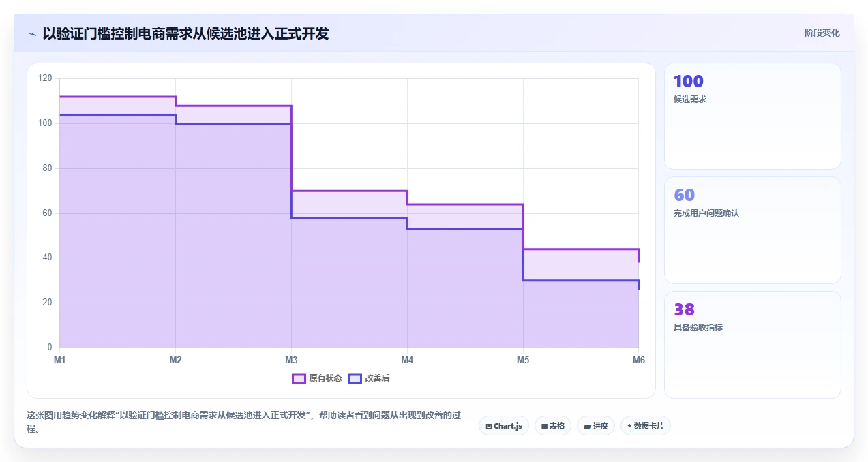Screen dimensions: 868x462
Task: Click the 具备验收指标 card label
Action: coord(698,328)
